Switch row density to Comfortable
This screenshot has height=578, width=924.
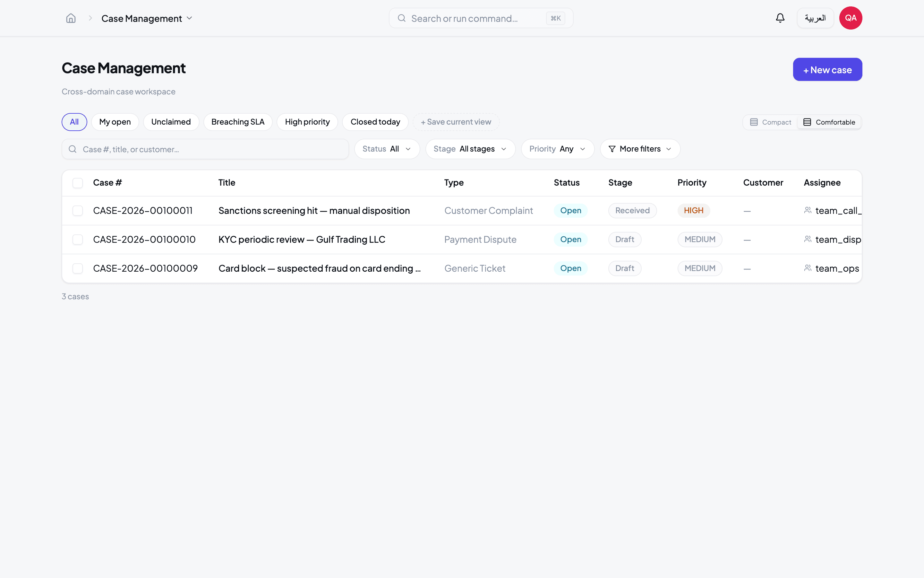coord(829,122)
